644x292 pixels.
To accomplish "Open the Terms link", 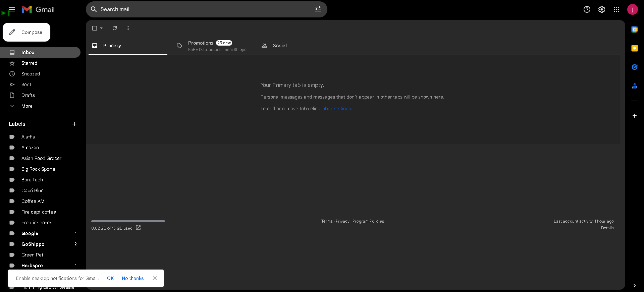I will pyautogui.click(x=327, y=221).
